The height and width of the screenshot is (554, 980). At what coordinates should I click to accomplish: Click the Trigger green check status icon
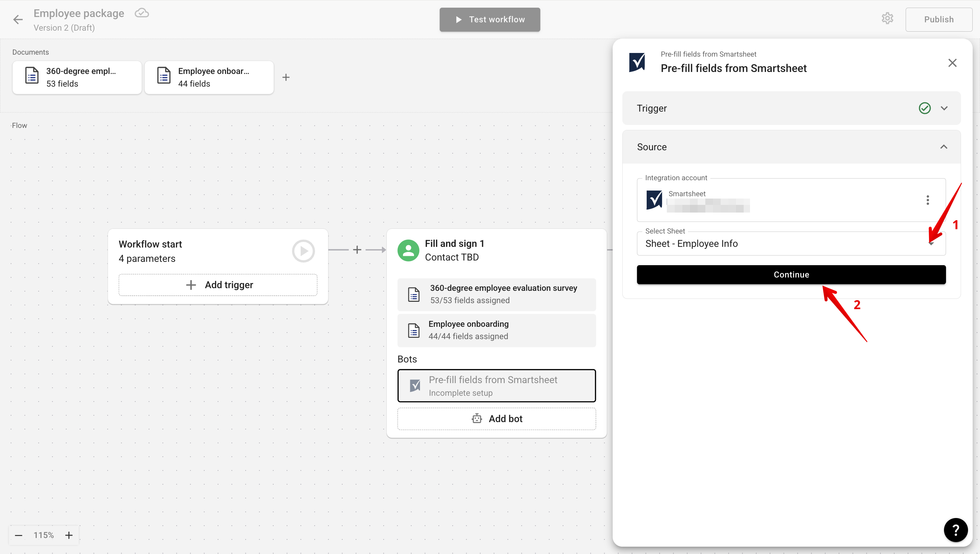tap(924, 109)
